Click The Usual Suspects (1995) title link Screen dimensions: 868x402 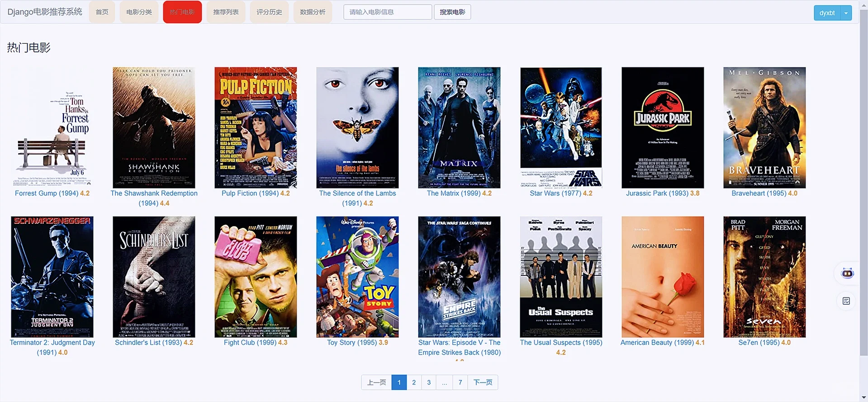click(561, 342)
